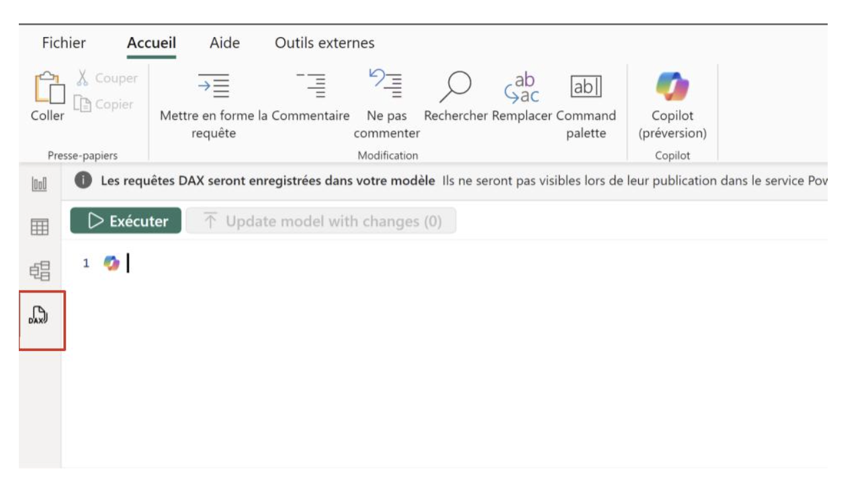The height and width of the screenshot is (484, 868).
Task: Open the Outils externes tab
Action: click(x=324, y=43)
